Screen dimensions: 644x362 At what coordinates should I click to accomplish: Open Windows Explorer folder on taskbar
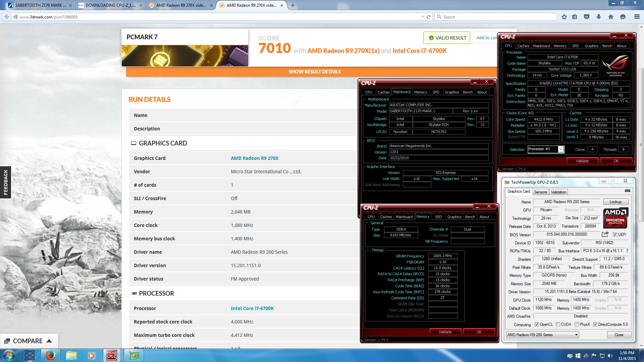click(71, 355)
